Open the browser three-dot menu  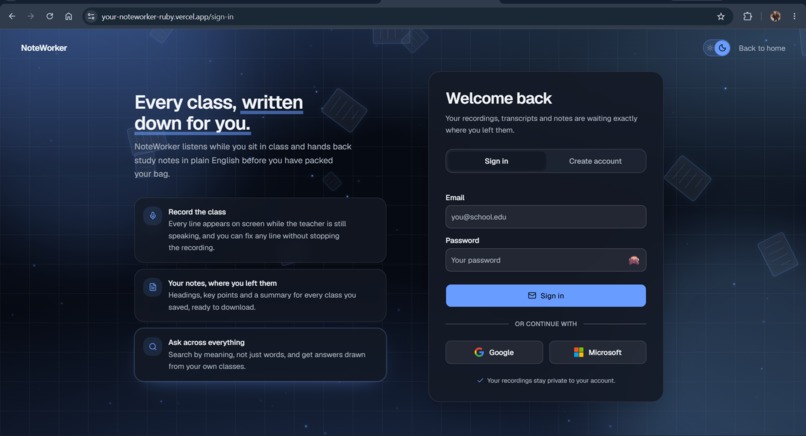click(794, 16)
